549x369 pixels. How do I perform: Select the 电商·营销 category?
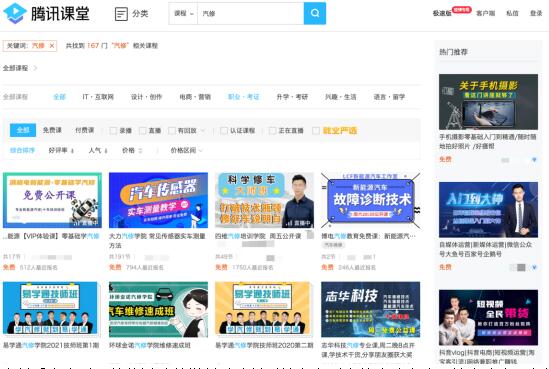point(195,97)
